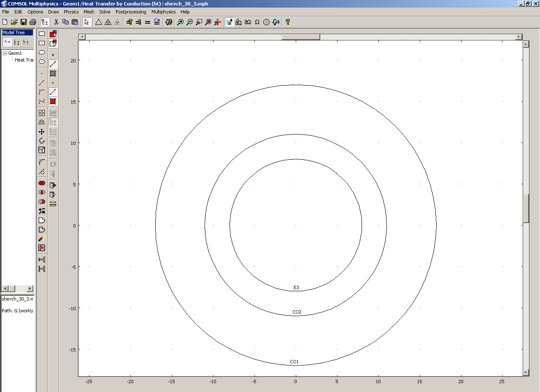
Task: Choose the Rotate geometry tool
Action: click(x=42, y=141)
